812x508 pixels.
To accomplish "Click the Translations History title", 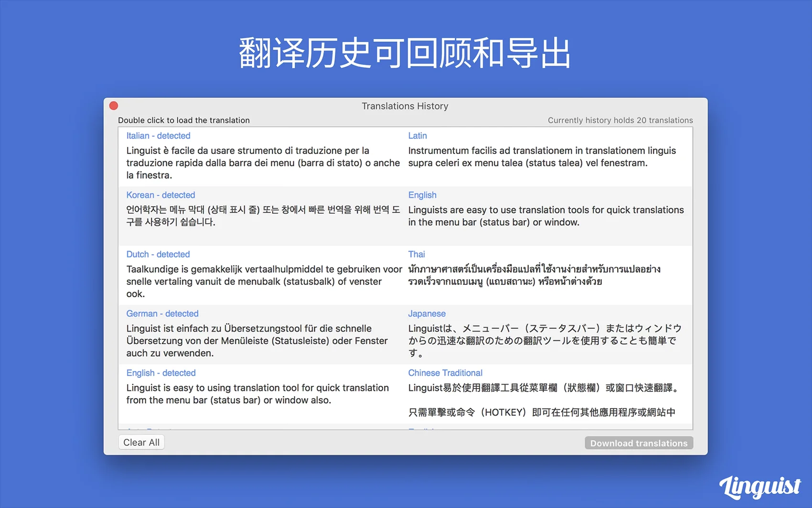I will coord(405,106).
